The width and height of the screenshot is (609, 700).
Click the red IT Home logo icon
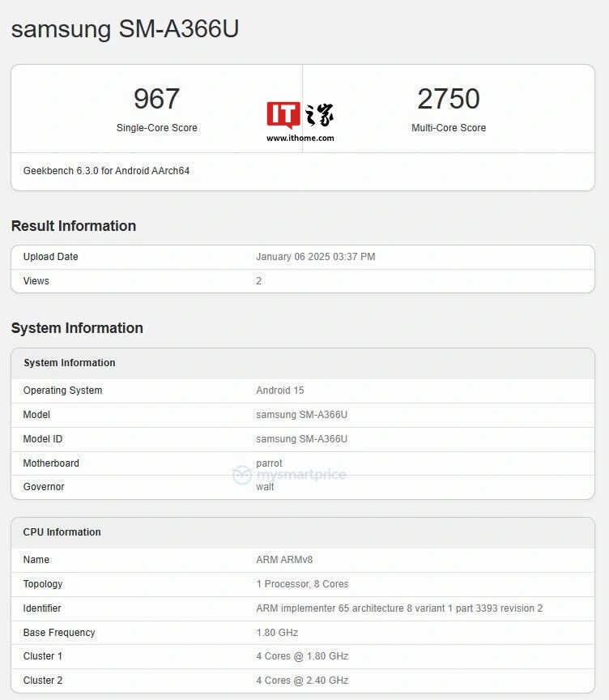[283, 115]
